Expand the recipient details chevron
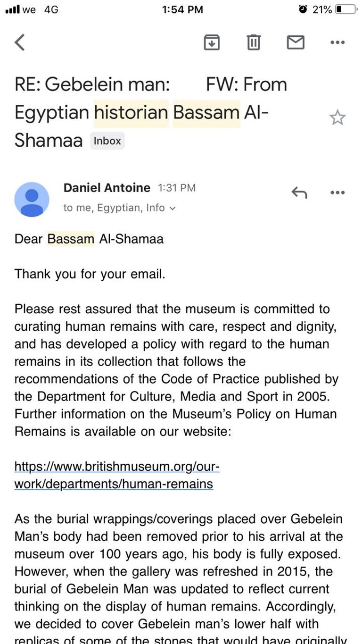Viewport: 362px width, 644px height. [172, 208]
